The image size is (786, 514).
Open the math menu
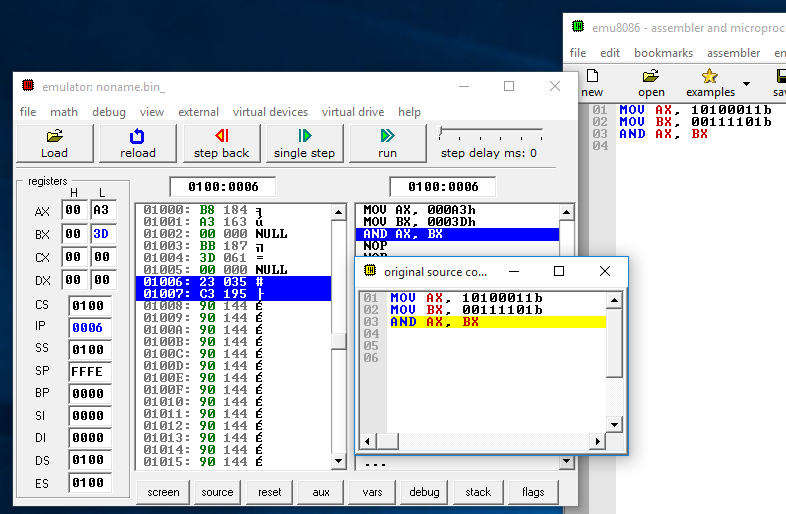(x=64, y=112)
